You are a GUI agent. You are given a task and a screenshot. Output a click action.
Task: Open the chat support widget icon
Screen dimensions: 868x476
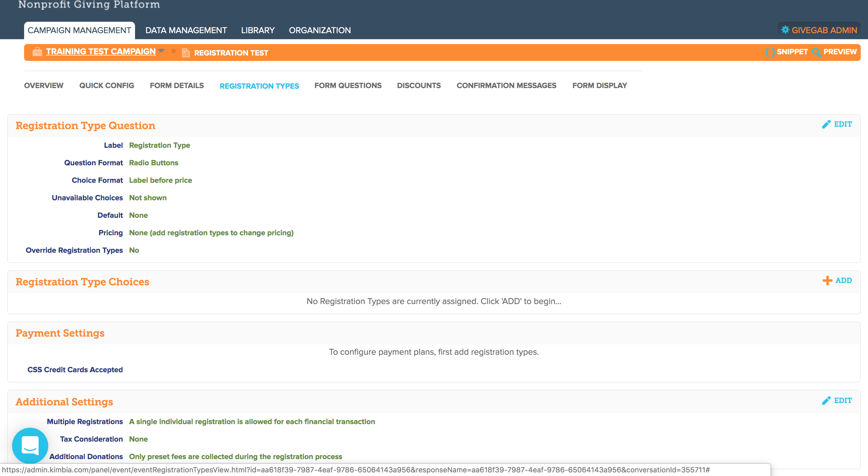pyautogui.click(x=30, y=446)
